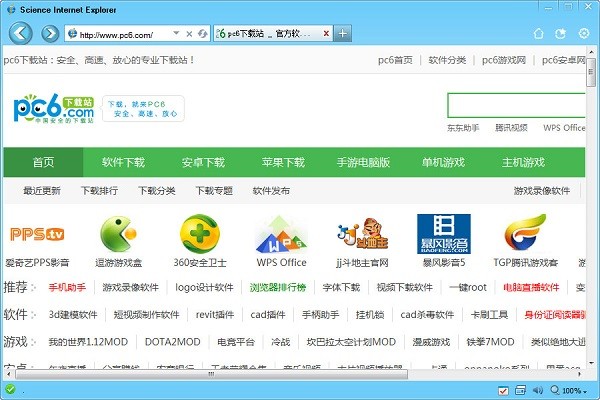The width and height of the screenshot is (600, 400).
Task: Go to browser home page icon
Action: [x=539, y=34]
